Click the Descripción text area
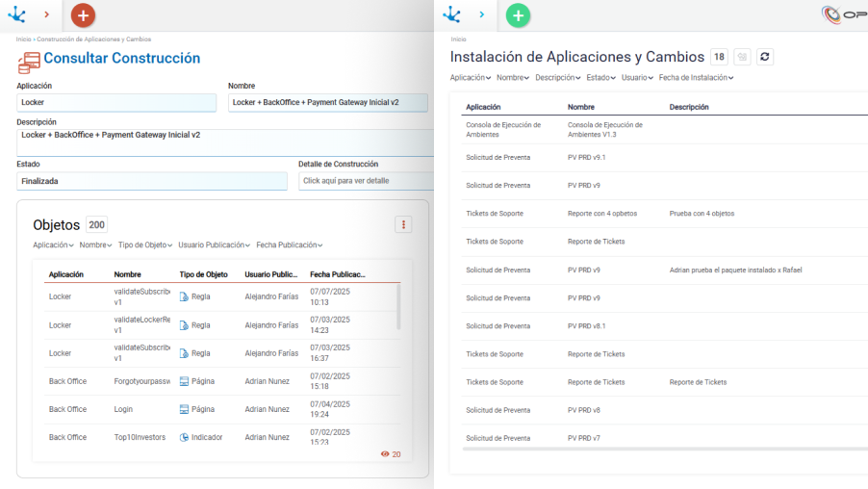This screenshot has width=868, height=489. click(x=225, y=142)
